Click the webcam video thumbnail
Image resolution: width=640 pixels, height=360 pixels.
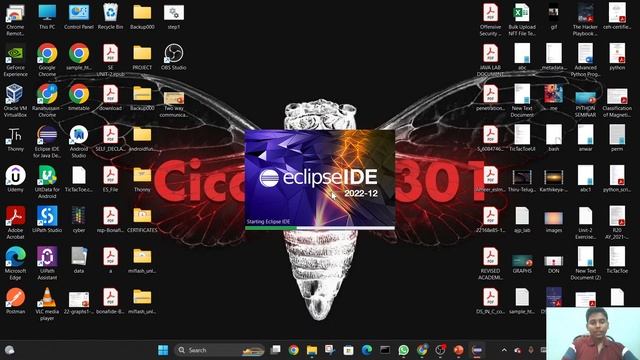593,333
